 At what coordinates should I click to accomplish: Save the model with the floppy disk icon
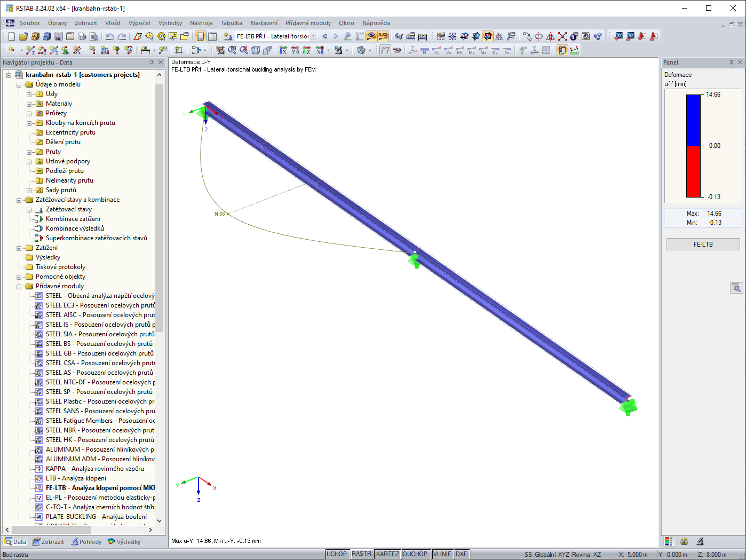pos(58,36)
